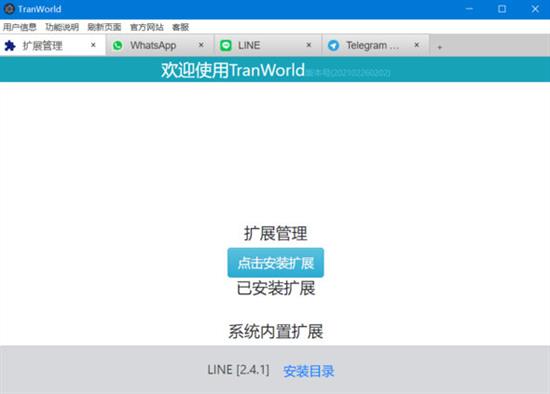Click the Telegram paper plane icon
The height and width of the screenshot is (394, 550).
click(333, 45)
